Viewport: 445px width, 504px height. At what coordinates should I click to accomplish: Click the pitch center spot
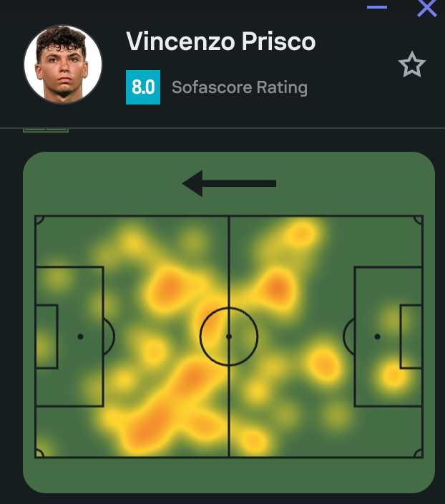(229, 336)
